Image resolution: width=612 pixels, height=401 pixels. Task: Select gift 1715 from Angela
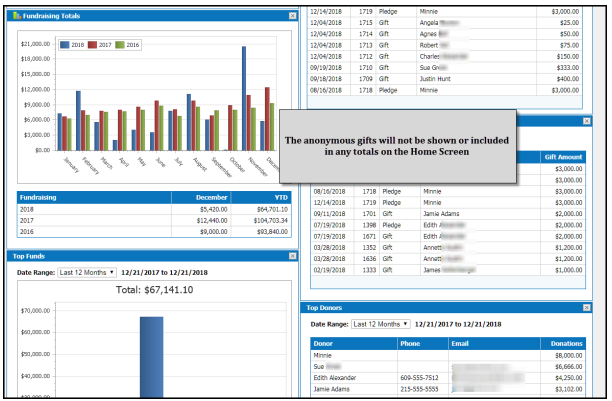pyautogui.click(x=445, y=23)
